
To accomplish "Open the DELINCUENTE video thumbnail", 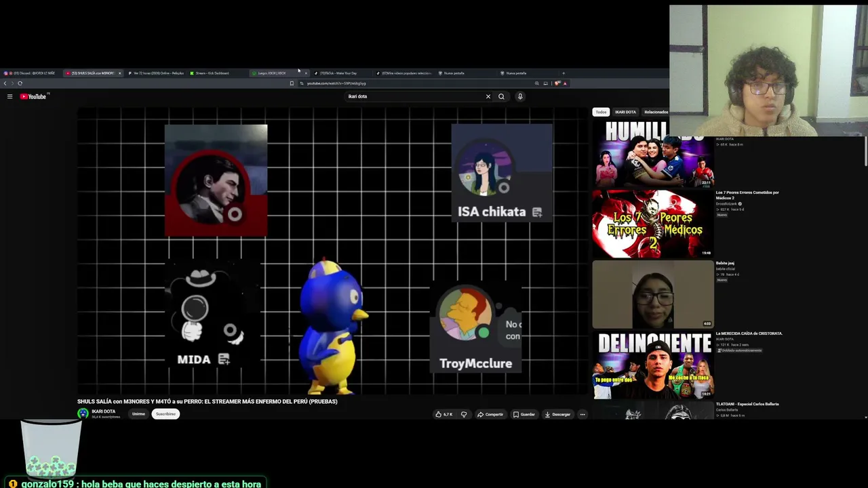I will click(x=653, y=365).
